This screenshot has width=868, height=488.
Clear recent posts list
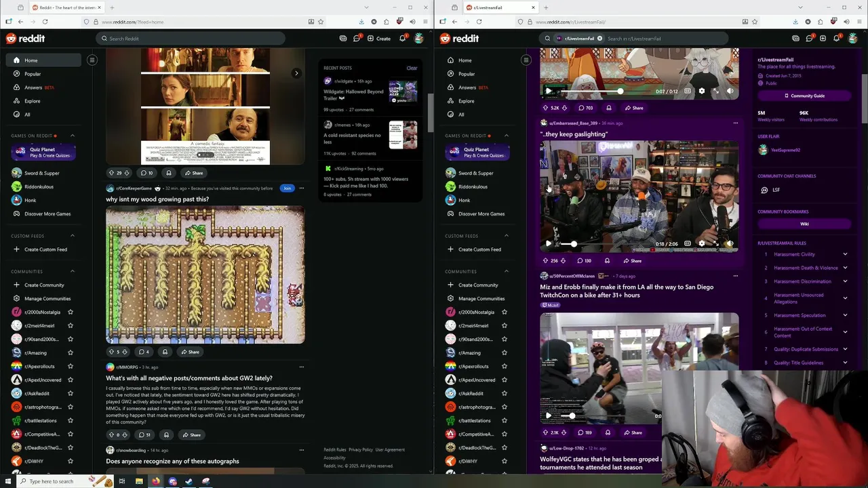pyautogui.click(x=412, y=68)
